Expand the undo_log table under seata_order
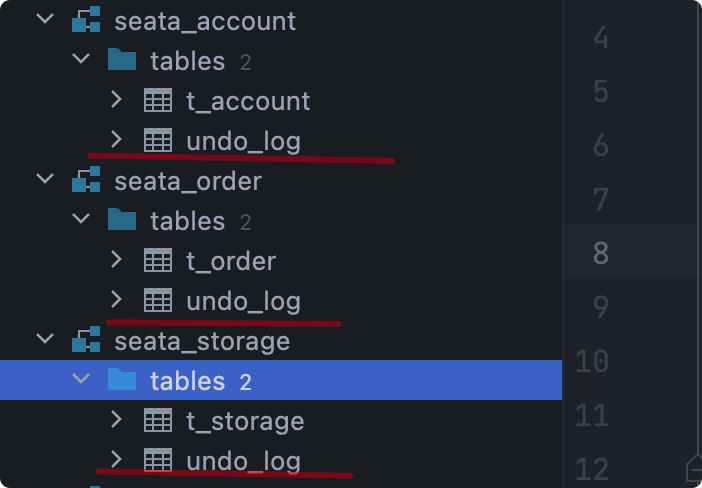702x488 pixels. coord(116,300)
